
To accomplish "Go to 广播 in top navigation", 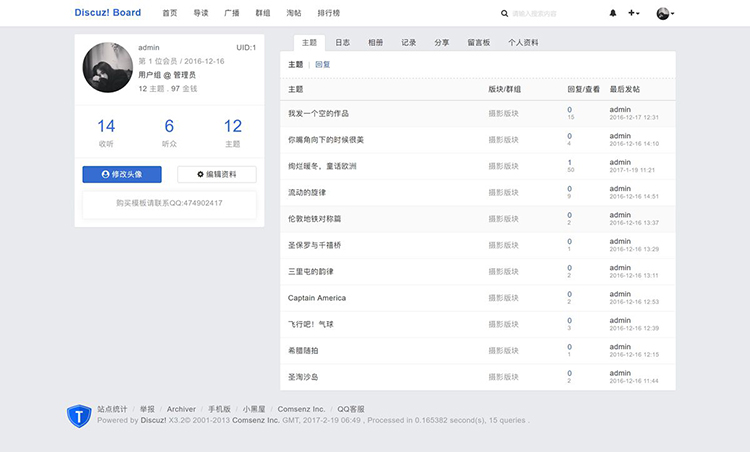I will point(231,13).
